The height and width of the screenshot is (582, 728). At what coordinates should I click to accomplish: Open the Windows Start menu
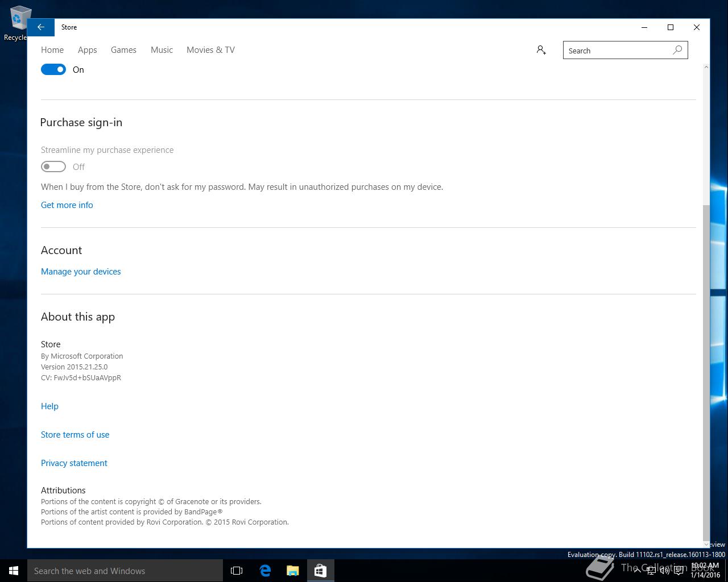coord(14,571)
